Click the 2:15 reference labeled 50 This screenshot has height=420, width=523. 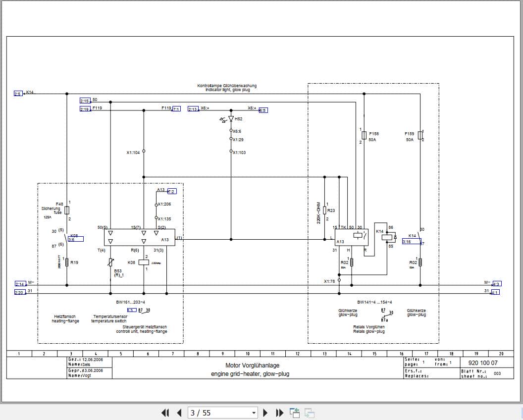point(85,100)
